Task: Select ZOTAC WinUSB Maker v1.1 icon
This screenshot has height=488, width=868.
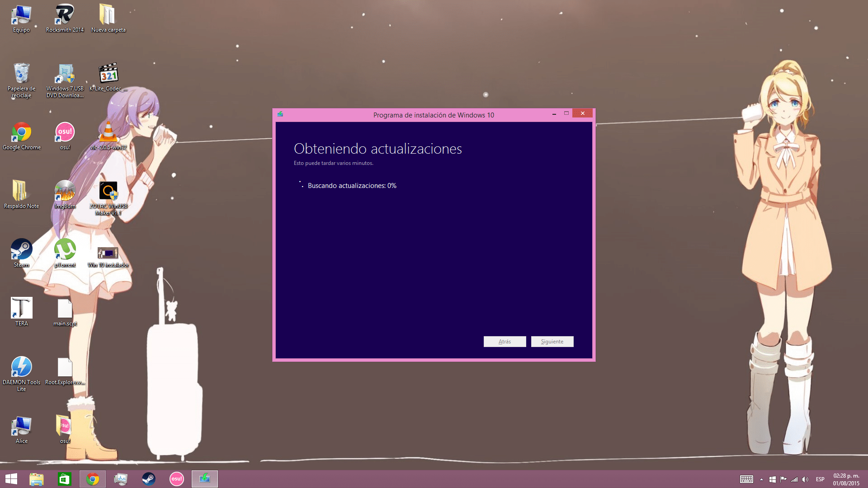Action: click(x=108, y=197)
